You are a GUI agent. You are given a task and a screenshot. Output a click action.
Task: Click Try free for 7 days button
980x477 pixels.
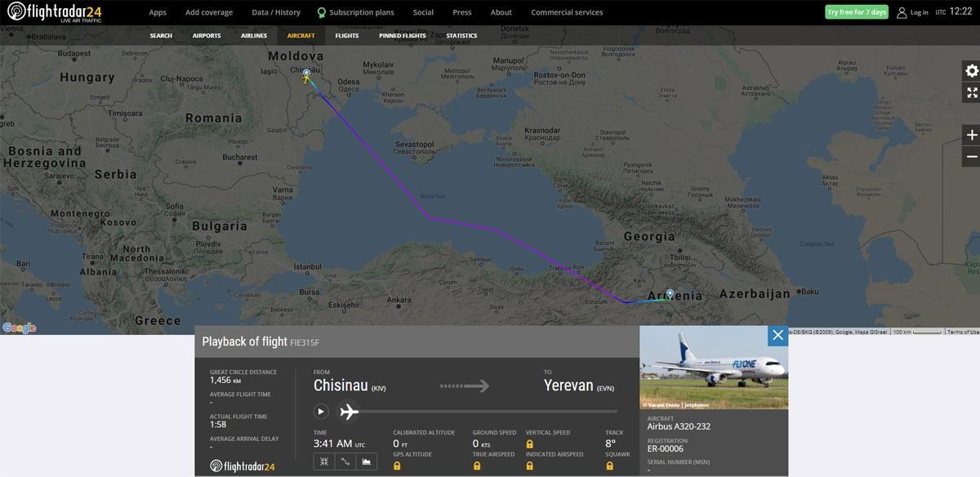(857, 12)
